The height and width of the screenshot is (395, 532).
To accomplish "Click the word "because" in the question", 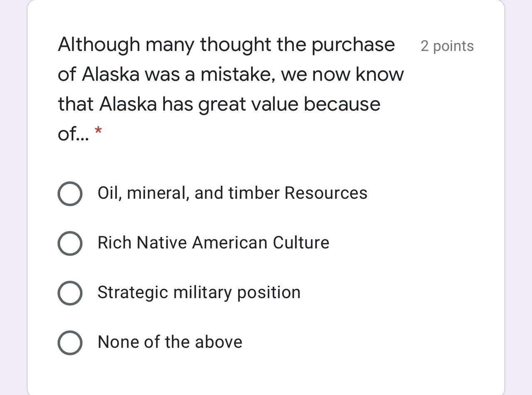I will tap(342, 104).
